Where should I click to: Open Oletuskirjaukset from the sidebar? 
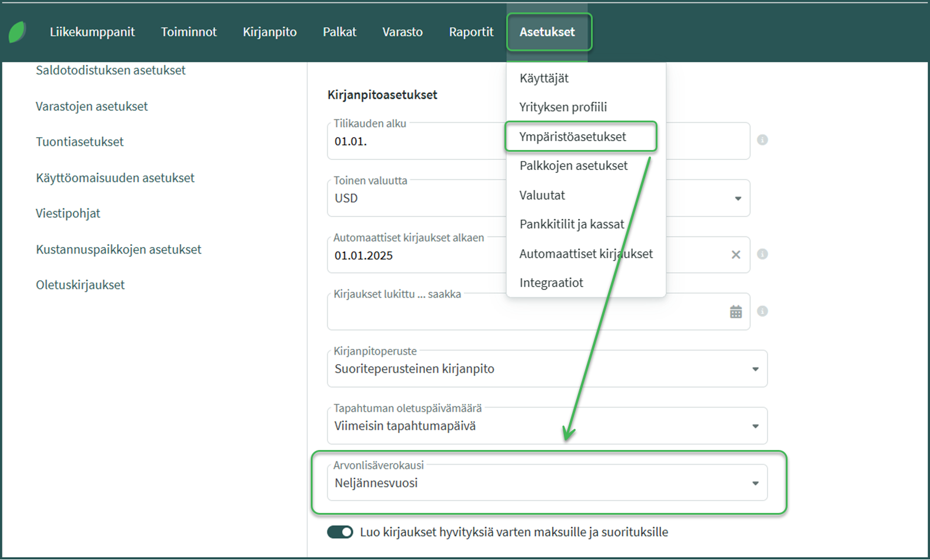tap(80, 285)
